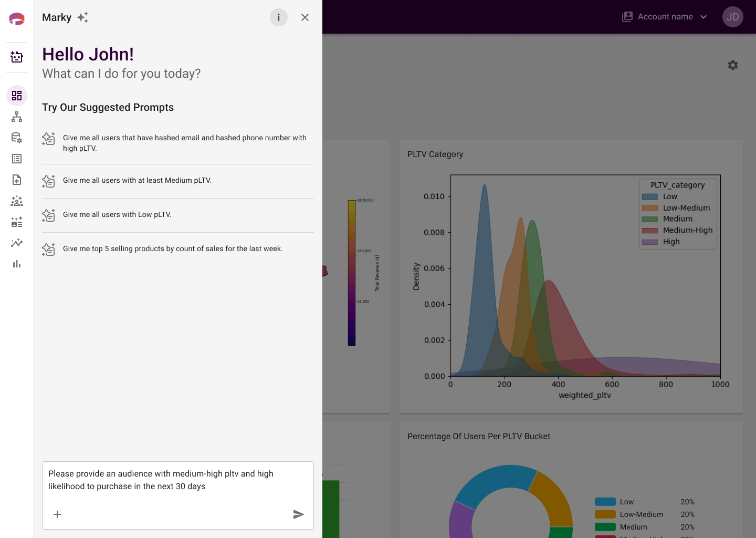Click the plus icon to add an attachment
The width and height of the screenshot is (756, 538).
tap(57, 514)
